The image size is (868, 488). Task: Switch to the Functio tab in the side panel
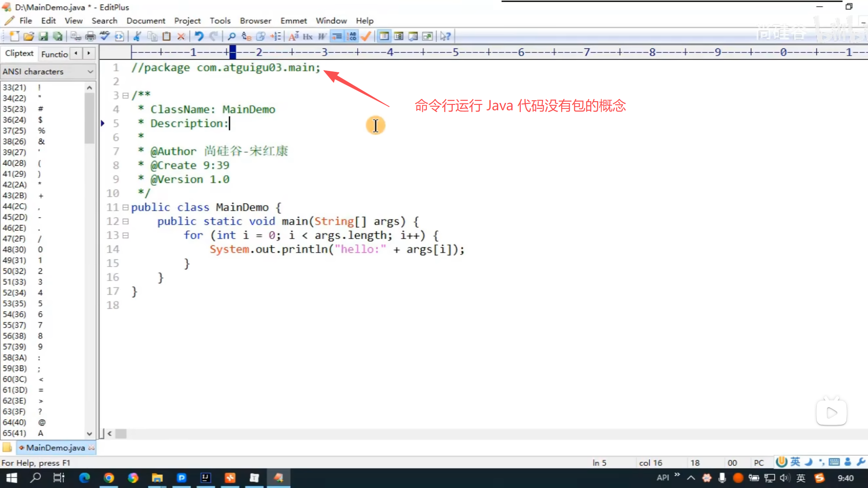click(54, 54)
